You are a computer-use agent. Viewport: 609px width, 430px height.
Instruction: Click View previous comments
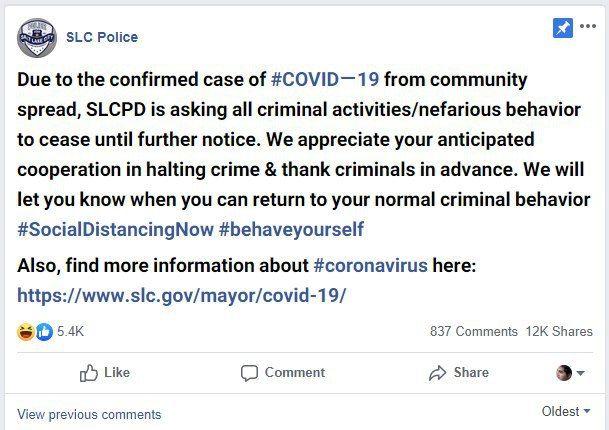(89, 414)
